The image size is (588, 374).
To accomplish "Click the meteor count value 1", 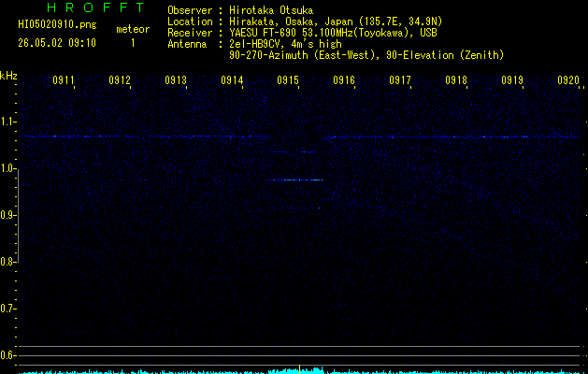I will pyautogui.click(x=133, y=43).
